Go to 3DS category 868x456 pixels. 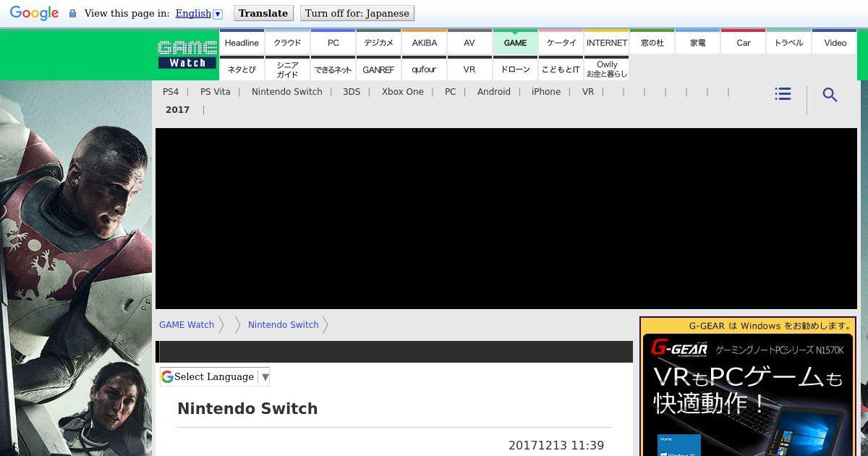(x=352, y=92)
